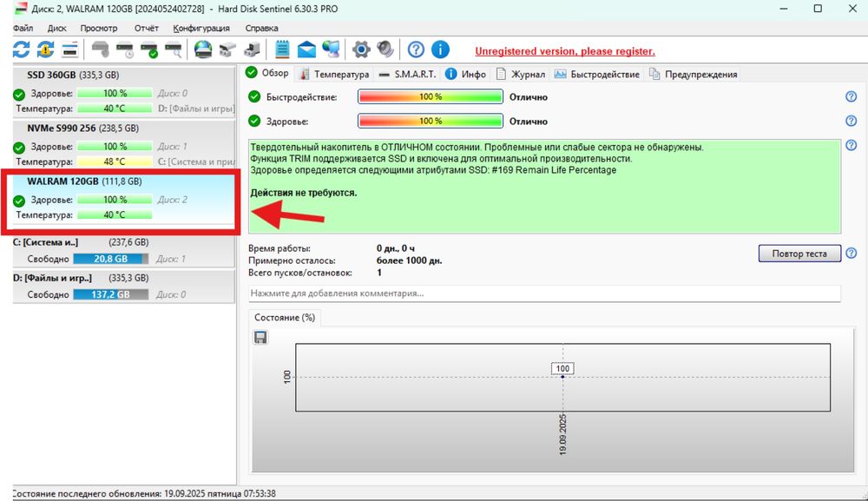Screen dimensions: 868x501
Task: Click the disk with clock toolbar icon
Action: [x=124, y=49]
